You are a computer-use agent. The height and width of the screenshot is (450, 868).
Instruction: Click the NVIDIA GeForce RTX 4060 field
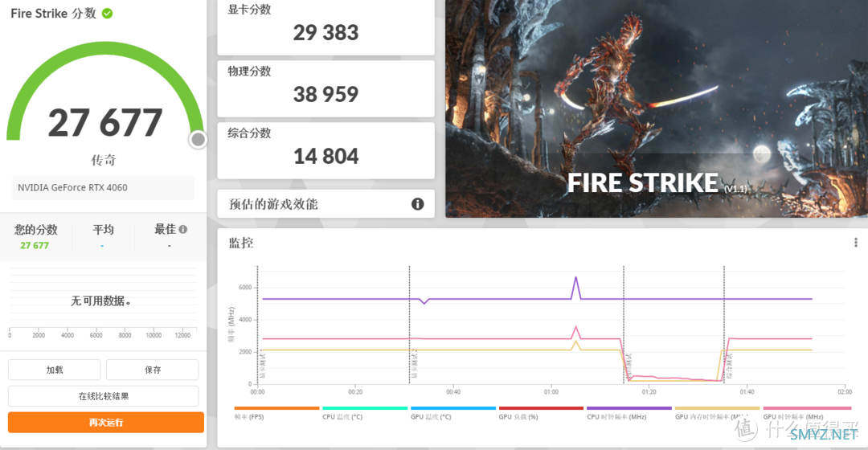click(103, 188)
